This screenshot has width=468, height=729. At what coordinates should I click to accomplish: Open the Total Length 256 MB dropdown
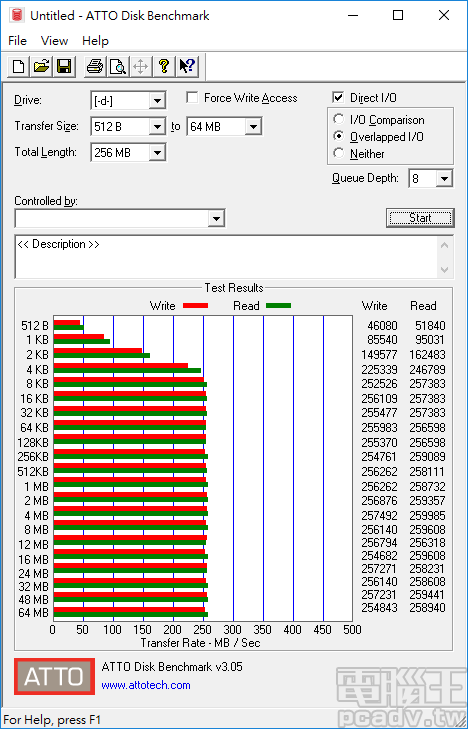158,152
